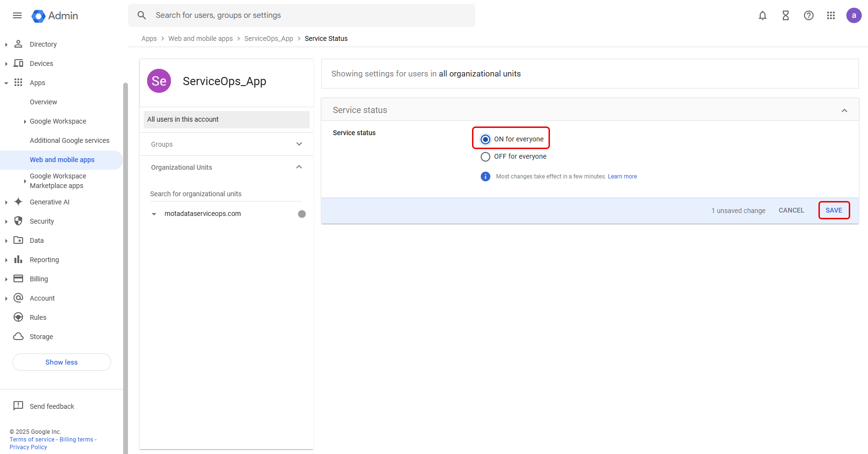The image size is (868, 454).
Task: Open the Security sidebar section
Action: [x=42, y=221]
